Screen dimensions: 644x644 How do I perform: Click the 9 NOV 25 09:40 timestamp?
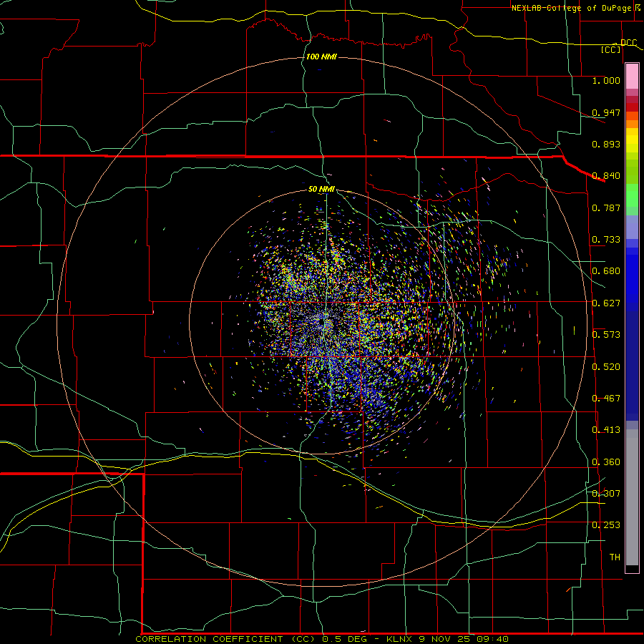(464, 639)
